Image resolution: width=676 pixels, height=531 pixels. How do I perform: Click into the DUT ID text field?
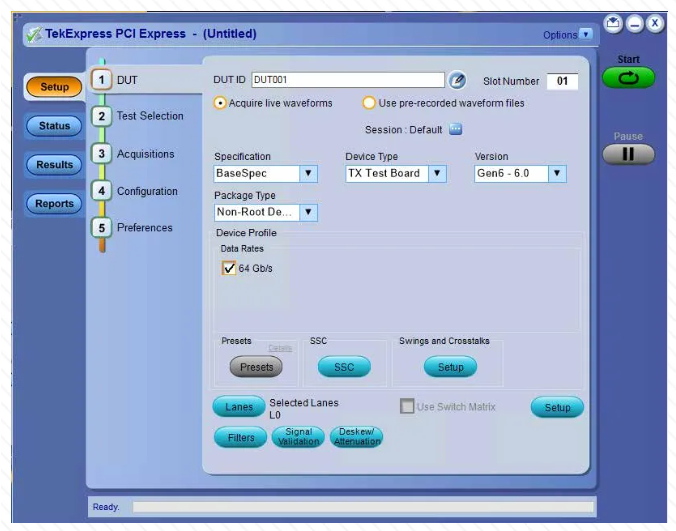[x=346, y=80]
